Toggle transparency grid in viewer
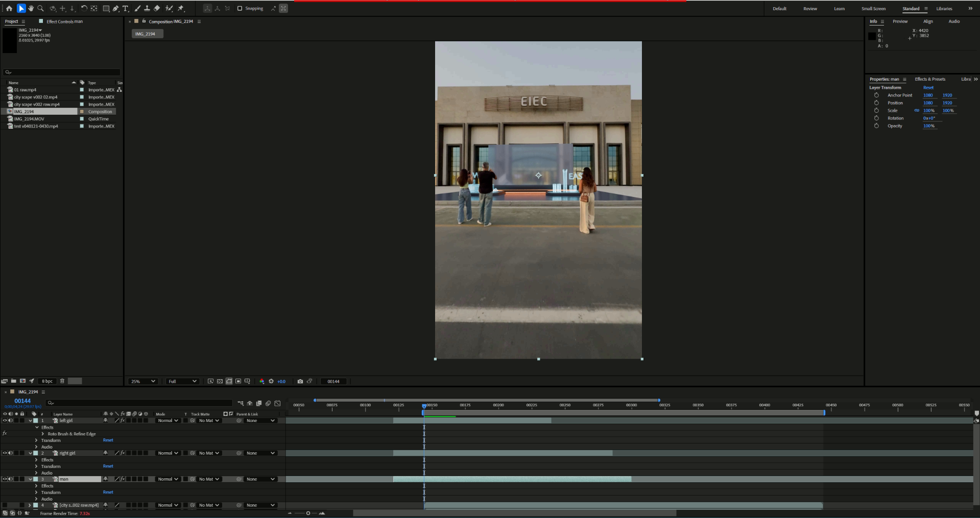The image size is (980, 518). tap(220, 381)
